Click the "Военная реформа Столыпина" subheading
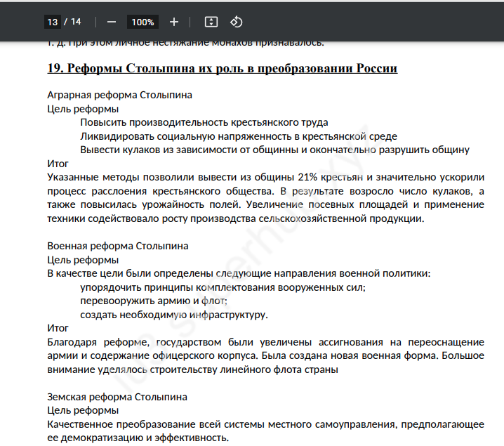The height and width of the screenshot is (446, 504). tap(117, 246)
